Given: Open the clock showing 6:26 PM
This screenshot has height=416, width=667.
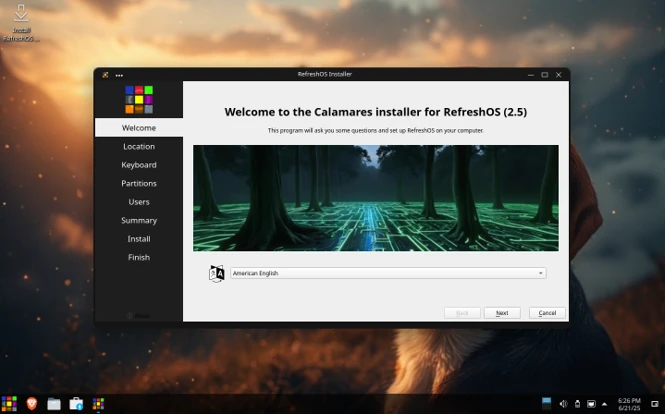Looking at the screenshot, I should point(629,404).
